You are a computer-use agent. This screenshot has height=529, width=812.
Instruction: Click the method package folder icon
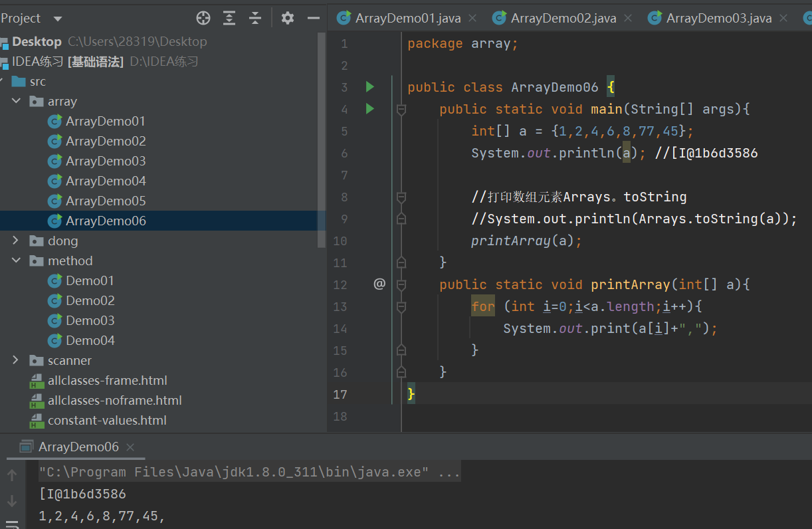pos(37,261)
